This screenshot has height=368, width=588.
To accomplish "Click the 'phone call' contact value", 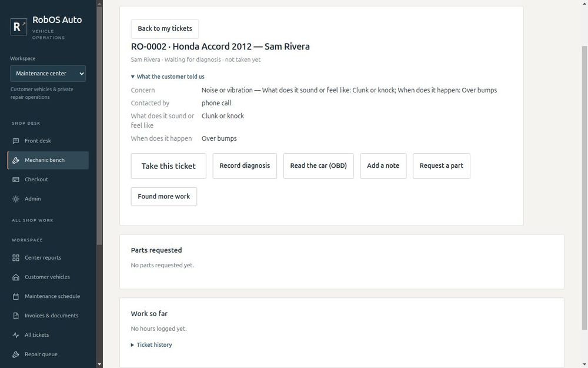I will coord(216,103).
